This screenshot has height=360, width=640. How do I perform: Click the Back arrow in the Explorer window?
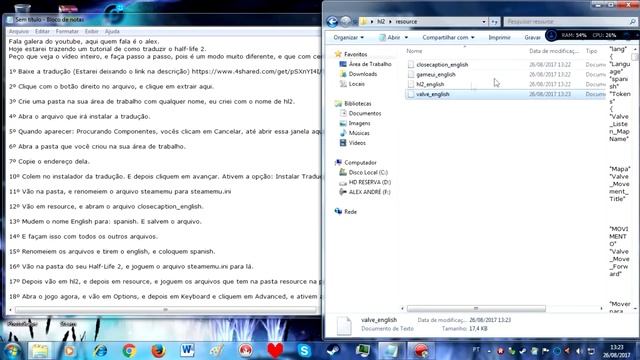(x=332, y=22)
